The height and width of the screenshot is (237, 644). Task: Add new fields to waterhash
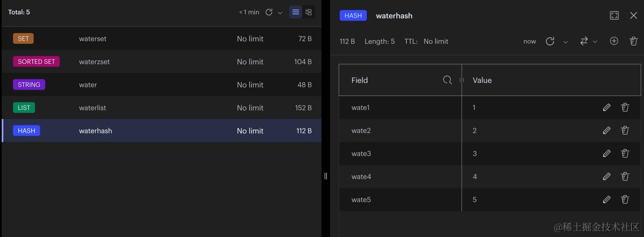click(x=614, y=41)
